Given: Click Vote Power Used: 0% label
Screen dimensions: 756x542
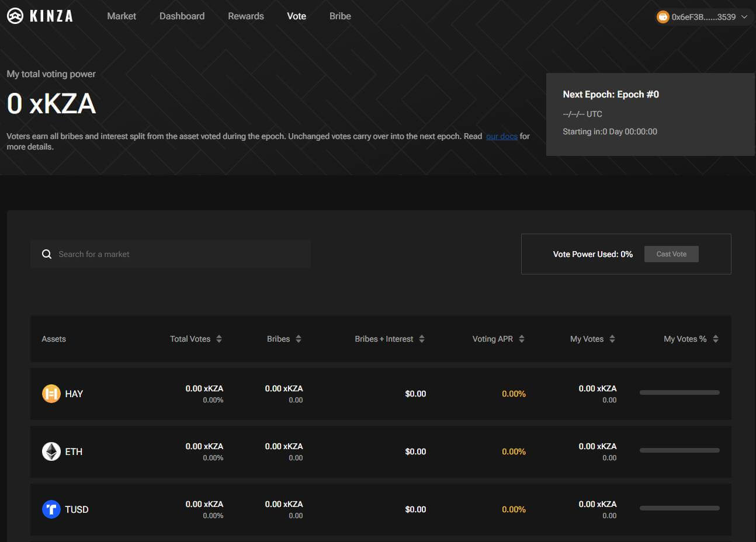Looking at the screenshot, I should 593,254.
